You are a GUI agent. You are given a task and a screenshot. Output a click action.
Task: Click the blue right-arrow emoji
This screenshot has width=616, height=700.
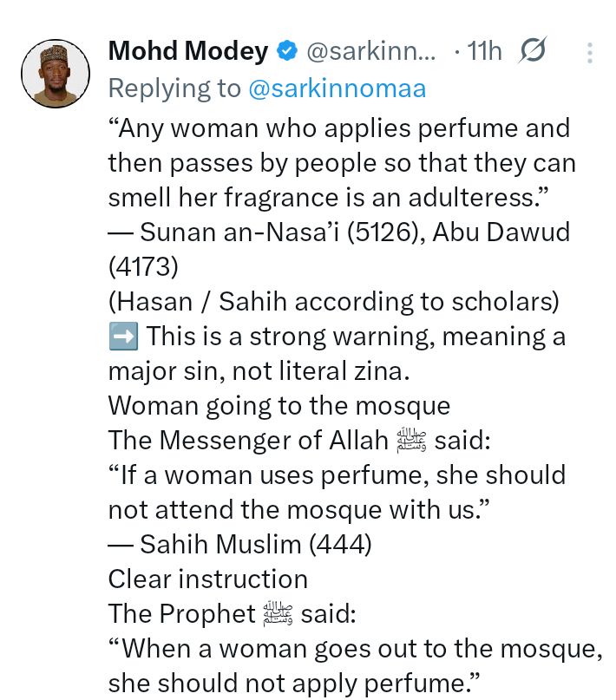pyautogui.click(x=123, y=337)
